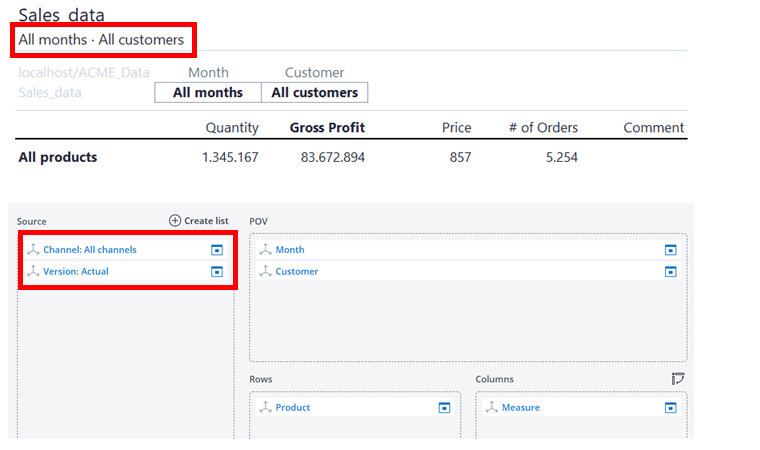Open subset editor icon on Channel row
The height and width of the screenshot is (450, 760).
(216, 250)
